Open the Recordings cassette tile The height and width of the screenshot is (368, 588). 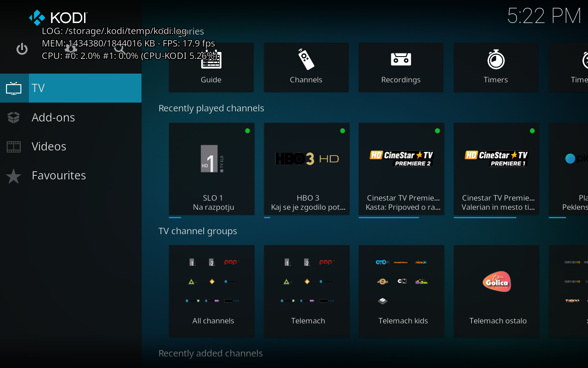[401, 67]
